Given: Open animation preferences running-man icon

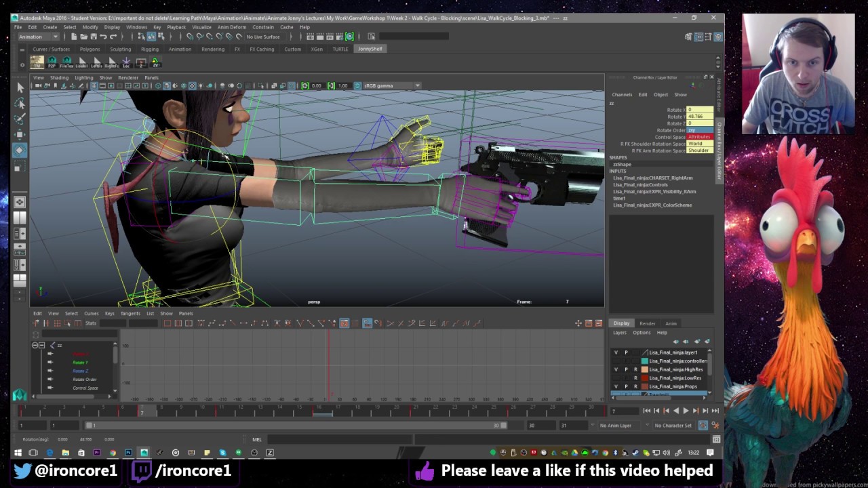Looking at the screenshot, I should pos(715,425).
